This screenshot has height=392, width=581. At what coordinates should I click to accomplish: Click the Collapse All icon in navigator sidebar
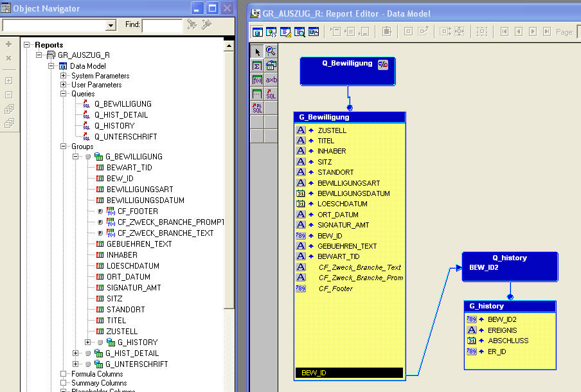(x=9, y=123)
